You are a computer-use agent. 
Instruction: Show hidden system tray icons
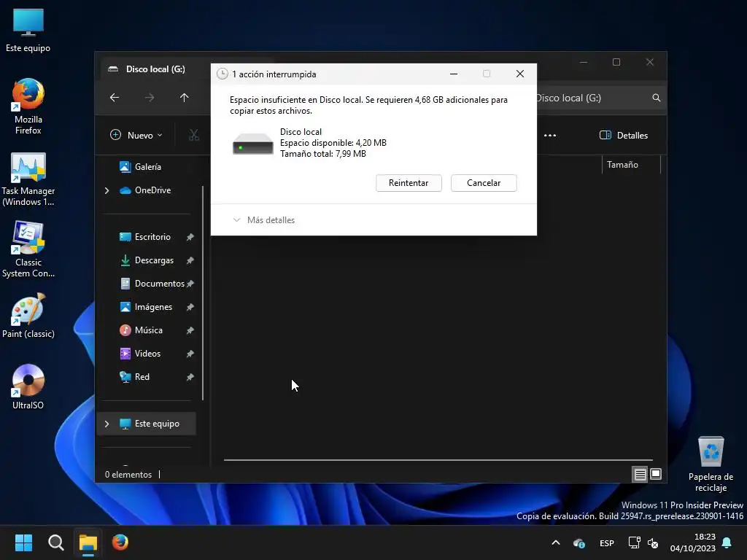click(555, 542)
